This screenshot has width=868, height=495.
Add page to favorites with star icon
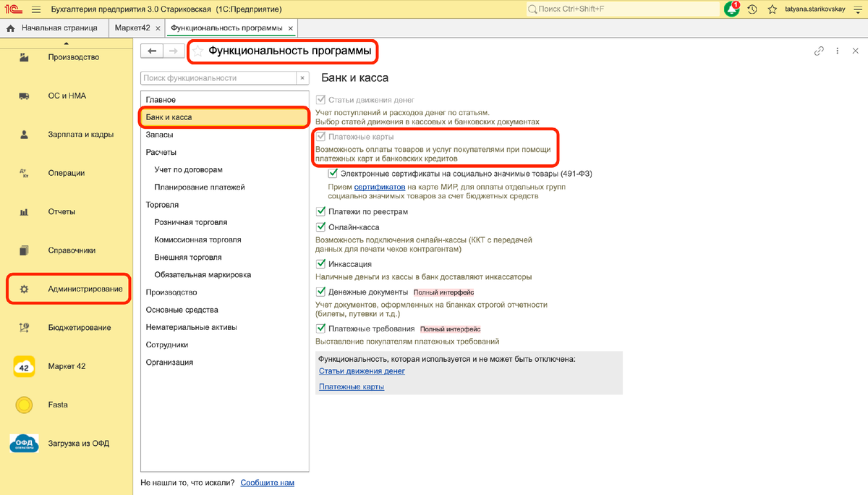(197, 51)
